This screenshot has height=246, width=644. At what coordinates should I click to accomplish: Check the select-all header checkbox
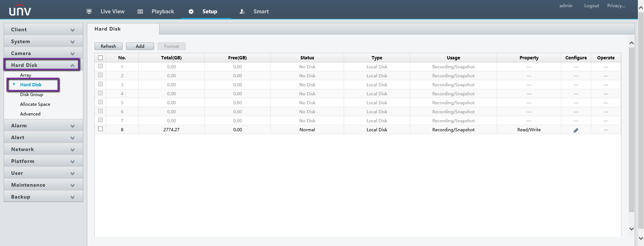[x=101, y=58]
